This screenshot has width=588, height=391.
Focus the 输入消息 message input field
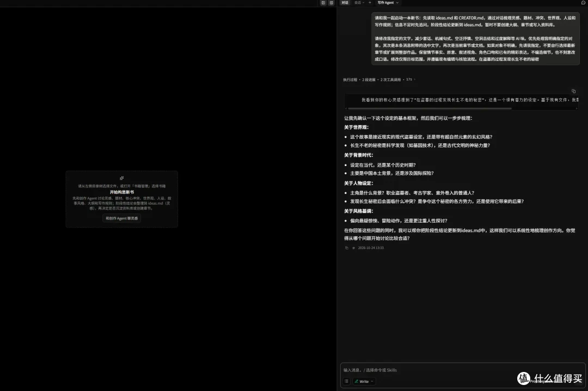coord(463,370)
